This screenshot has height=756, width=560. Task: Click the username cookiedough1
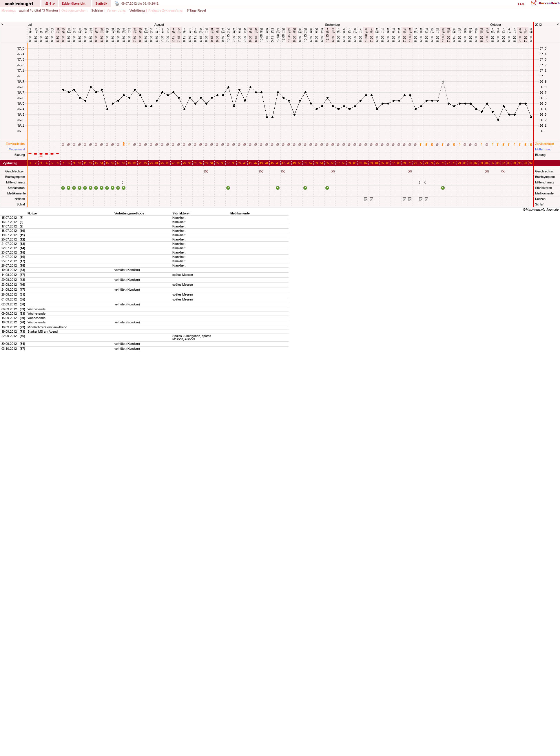click(x=19, y=4)
